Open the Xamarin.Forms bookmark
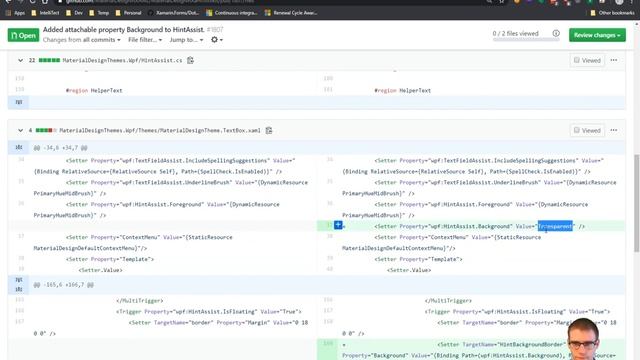 [x=173, y=13]
